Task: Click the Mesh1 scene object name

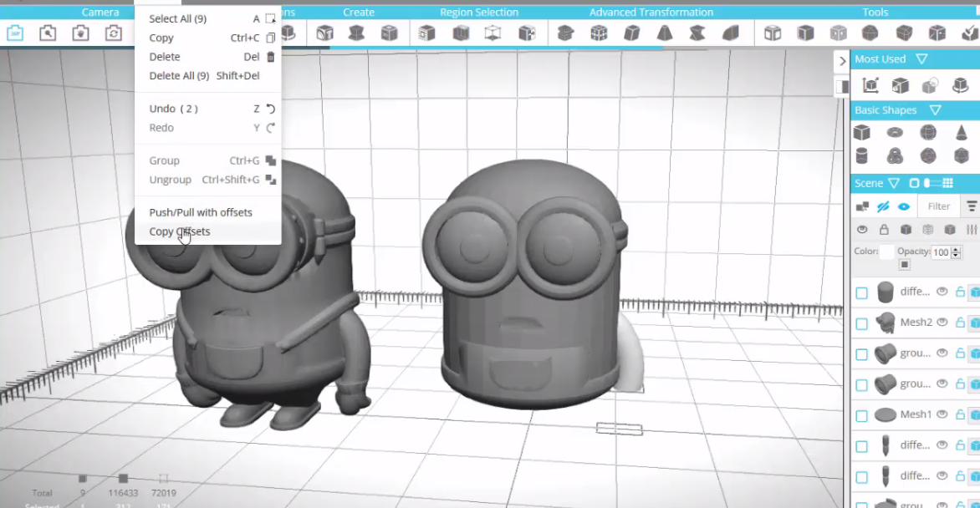Action: 916,414
